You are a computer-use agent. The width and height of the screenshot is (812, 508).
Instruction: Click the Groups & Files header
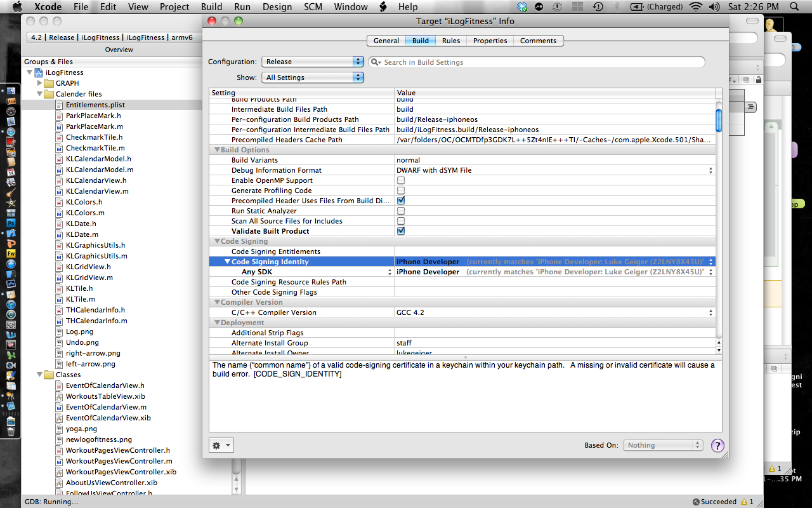tap(48, 62)
